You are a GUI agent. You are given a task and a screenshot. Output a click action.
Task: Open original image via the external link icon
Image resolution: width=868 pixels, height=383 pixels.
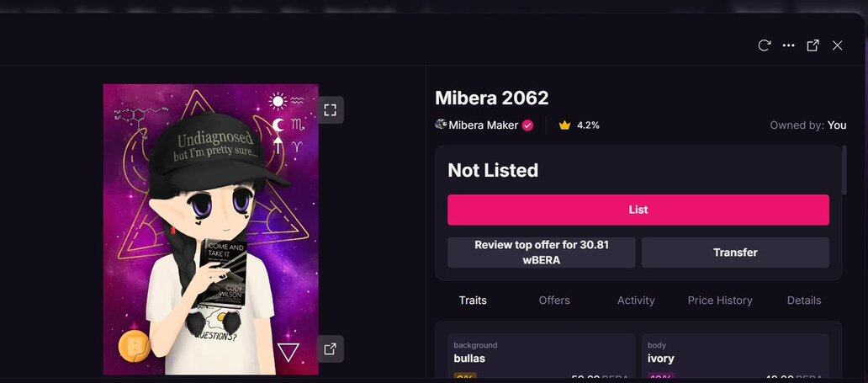(x=330, y=348)
